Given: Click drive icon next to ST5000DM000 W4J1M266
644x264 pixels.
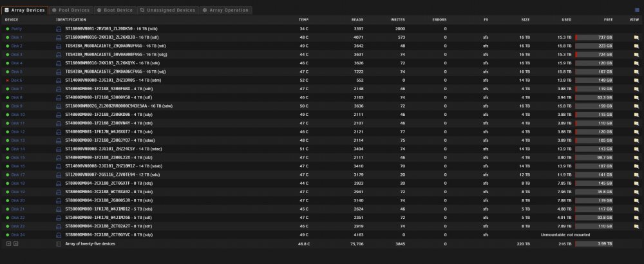Looking at the screenshot, I should coord(59,218).
